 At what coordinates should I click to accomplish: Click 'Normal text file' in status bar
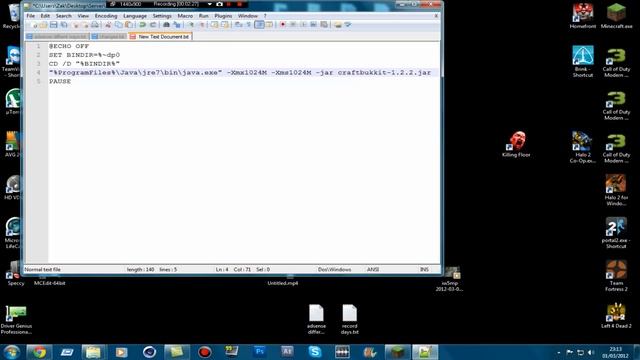(x=42, y=269)
